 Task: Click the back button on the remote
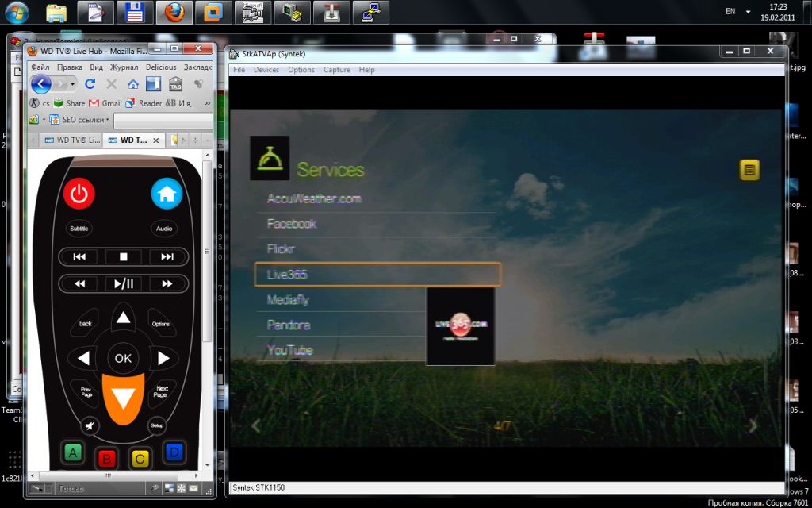tap(86, 324)
